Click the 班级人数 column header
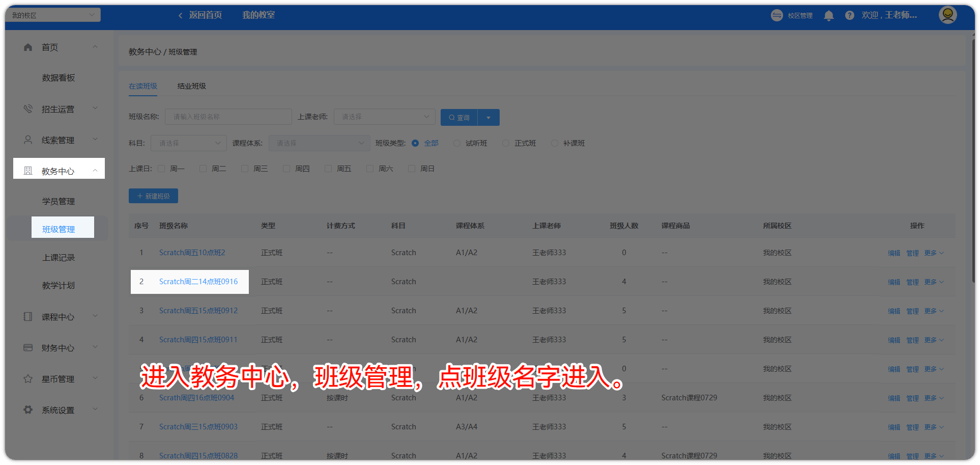Viewport: 980px width, 465px height. (x=624, y=226)
